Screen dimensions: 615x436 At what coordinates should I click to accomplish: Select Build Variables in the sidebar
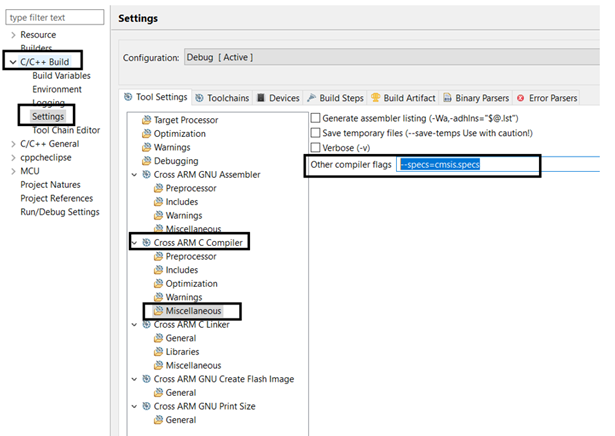tap(62, 76)
